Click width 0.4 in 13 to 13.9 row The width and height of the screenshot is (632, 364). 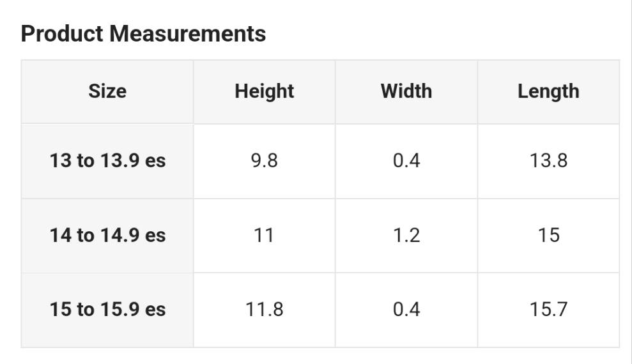406,160
